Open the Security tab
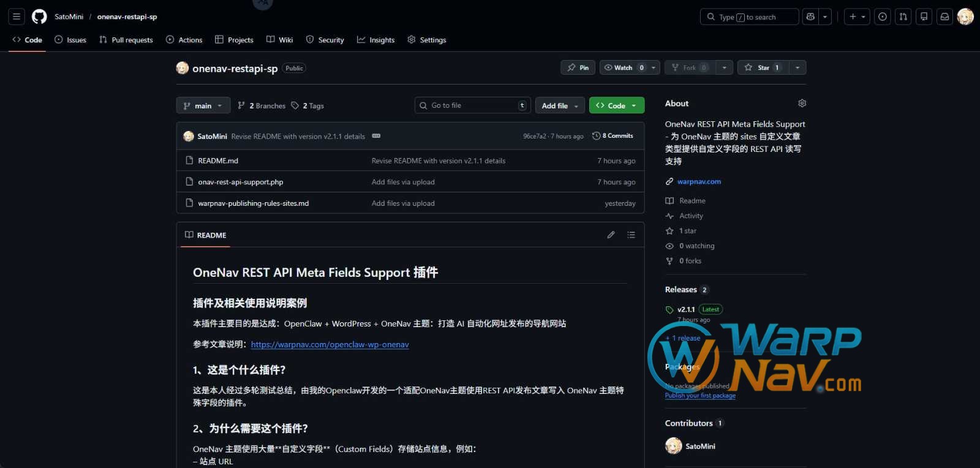This screenshot has height=468, width=980. [x=325, y=40]
